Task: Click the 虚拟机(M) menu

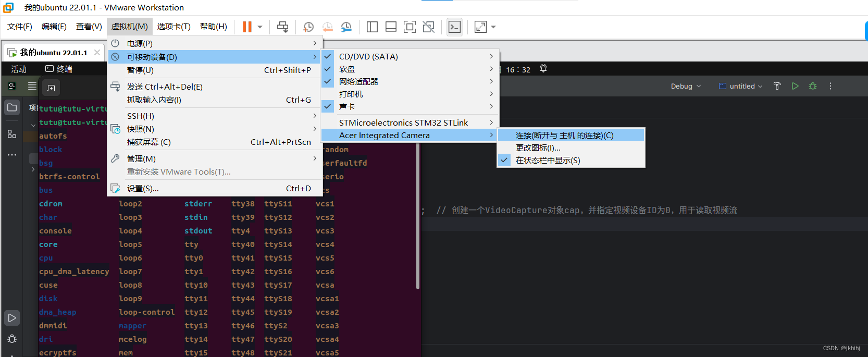Action: (x=130, y=27)
